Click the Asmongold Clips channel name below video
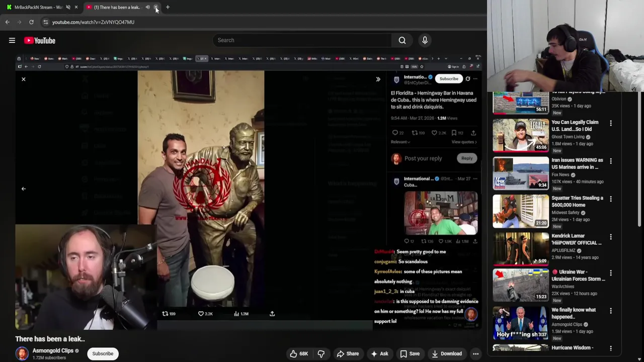The width and height of the screenshot is (644, 362). click(53, 350)
